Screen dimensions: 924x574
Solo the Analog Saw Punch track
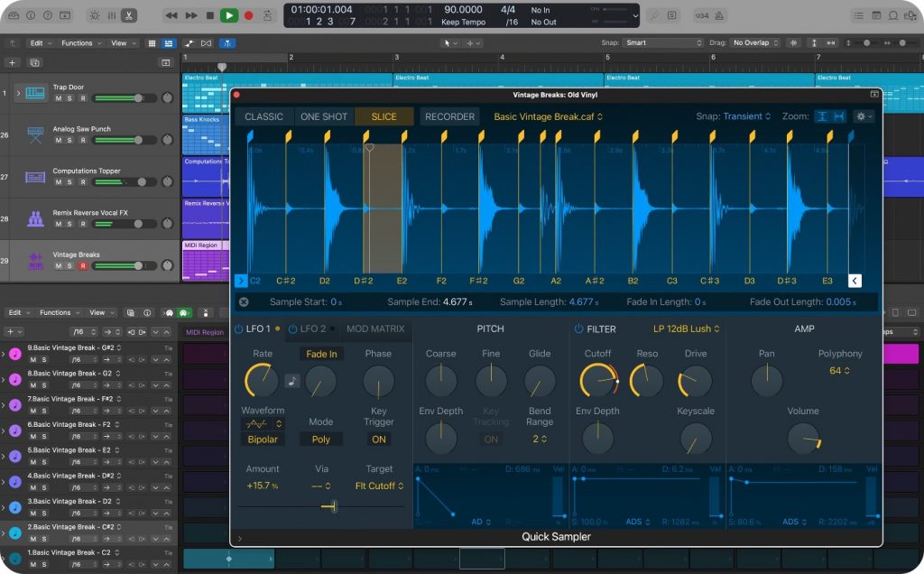tap(69, 140)
